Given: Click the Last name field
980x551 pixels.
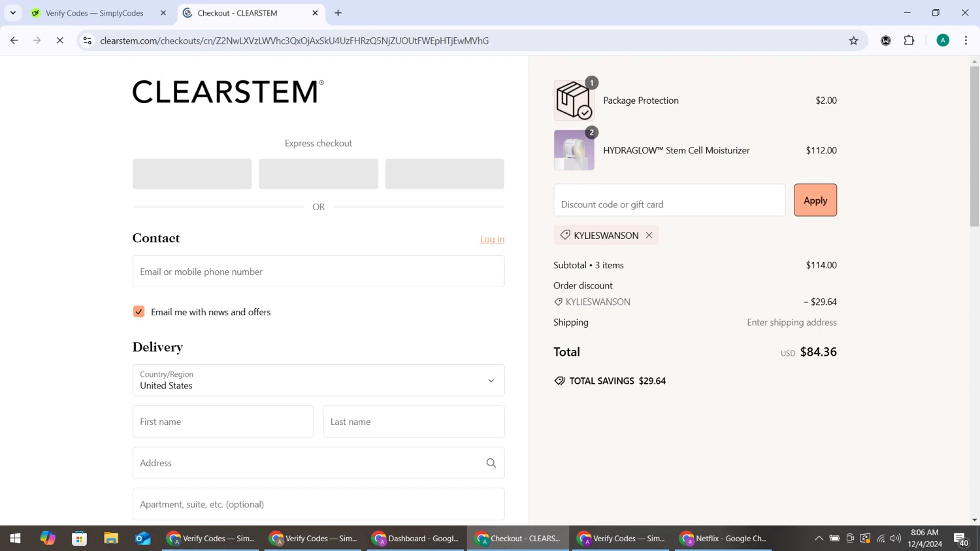Looking at the screenshot, I should click(x=414, y=421).
